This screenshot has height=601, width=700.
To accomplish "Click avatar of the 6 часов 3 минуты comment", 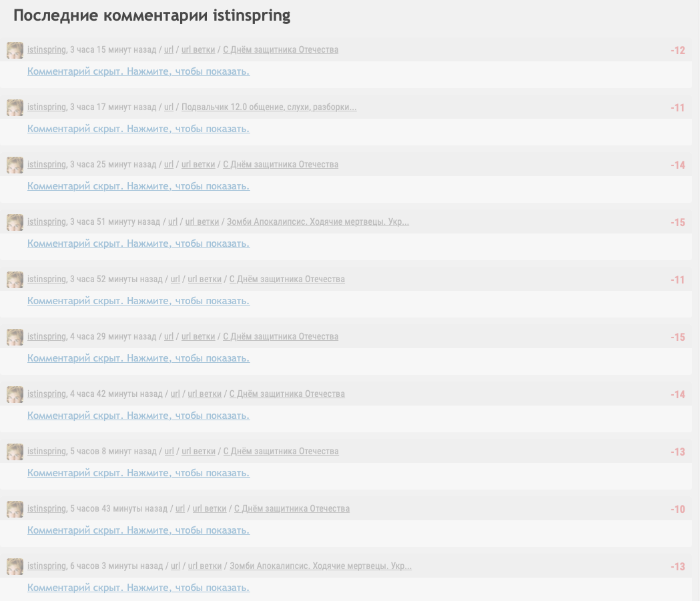I will tap(15, 566).
